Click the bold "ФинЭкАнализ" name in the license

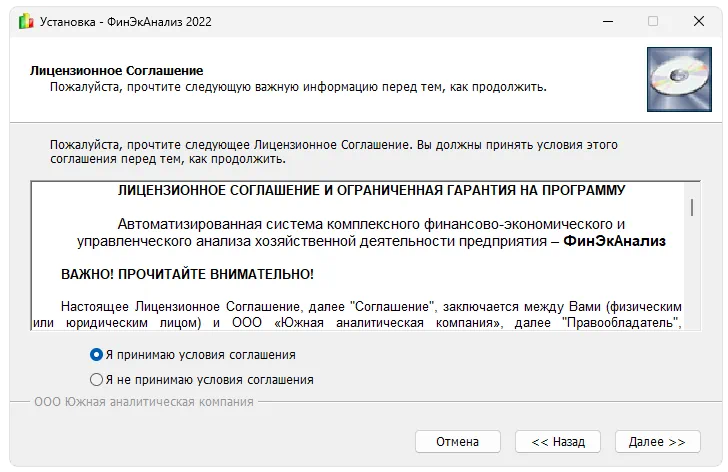(x=614, y=241)
